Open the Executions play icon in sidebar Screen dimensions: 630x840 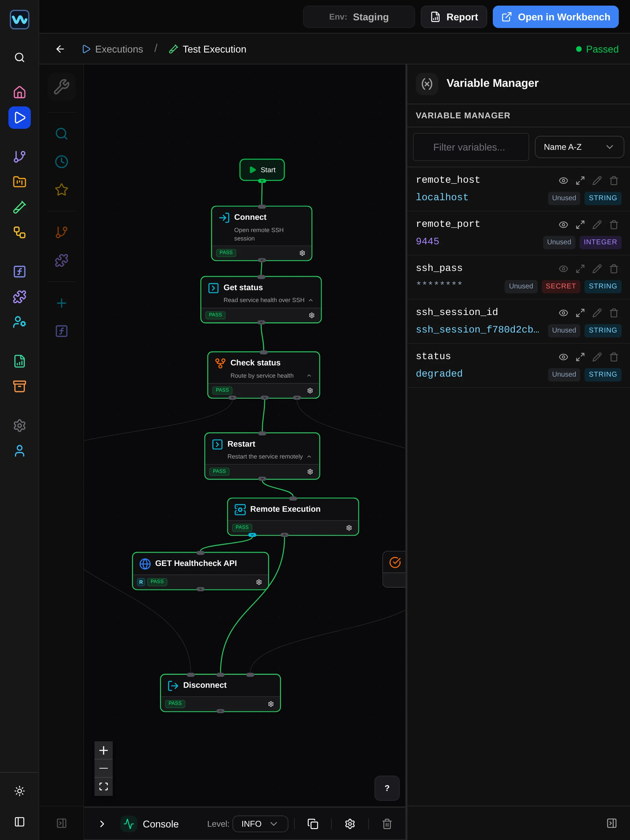pos(19,118)
